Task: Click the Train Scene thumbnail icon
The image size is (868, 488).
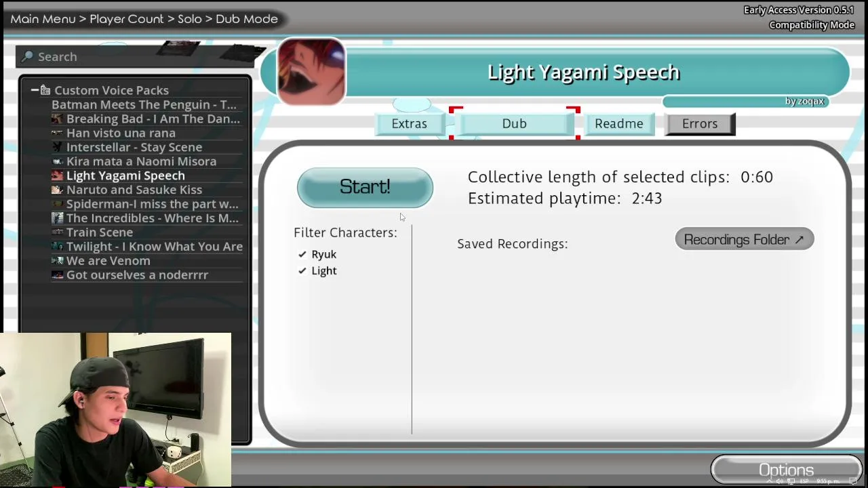Action: pyautogui.click(x=58, y=232)
